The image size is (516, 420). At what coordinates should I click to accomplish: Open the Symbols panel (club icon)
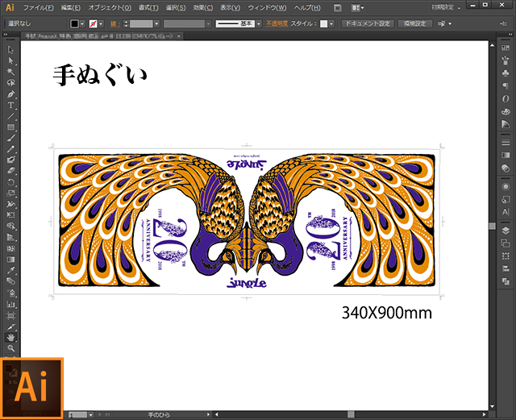point(506,73)
